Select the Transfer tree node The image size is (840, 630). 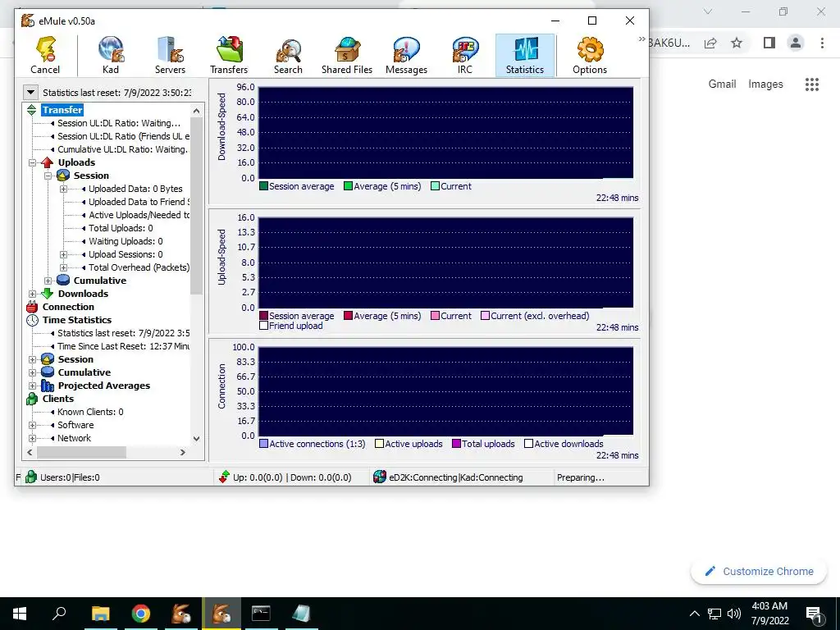(x=62, y=110)
